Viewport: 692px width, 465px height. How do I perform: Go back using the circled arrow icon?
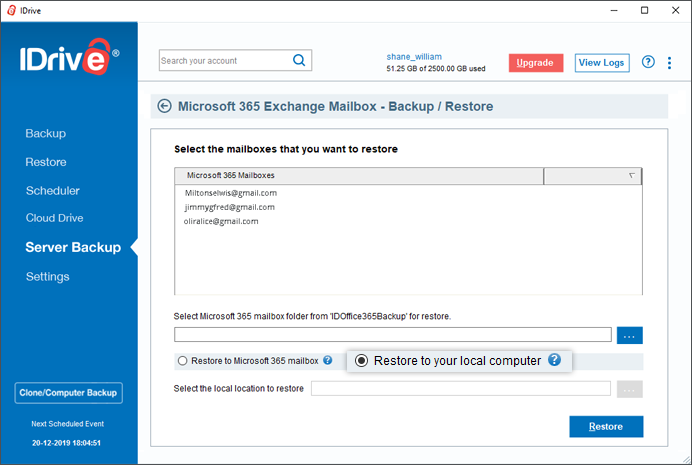pos(165,106)
